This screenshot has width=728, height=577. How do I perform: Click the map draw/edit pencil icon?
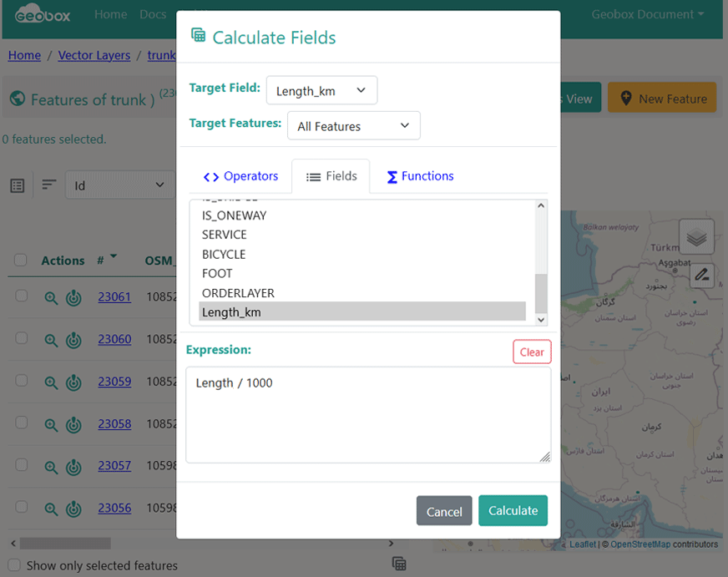701,274
